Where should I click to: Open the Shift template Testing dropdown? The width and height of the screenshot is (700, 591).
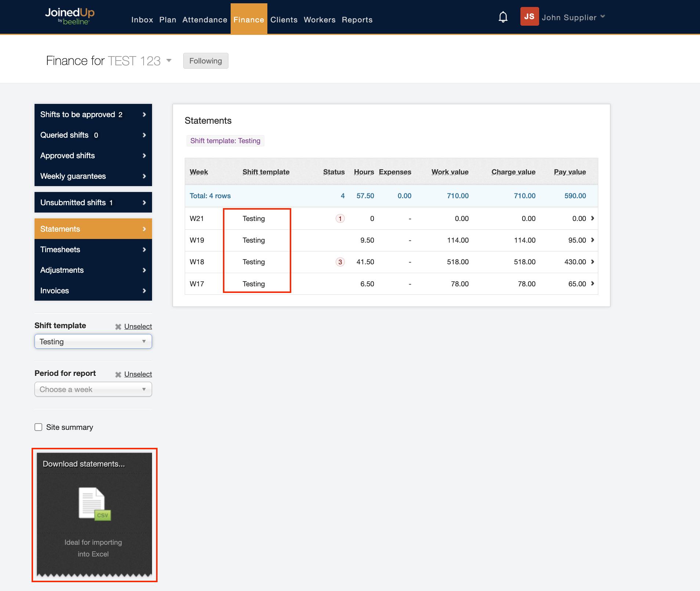(x=93, y=342)
